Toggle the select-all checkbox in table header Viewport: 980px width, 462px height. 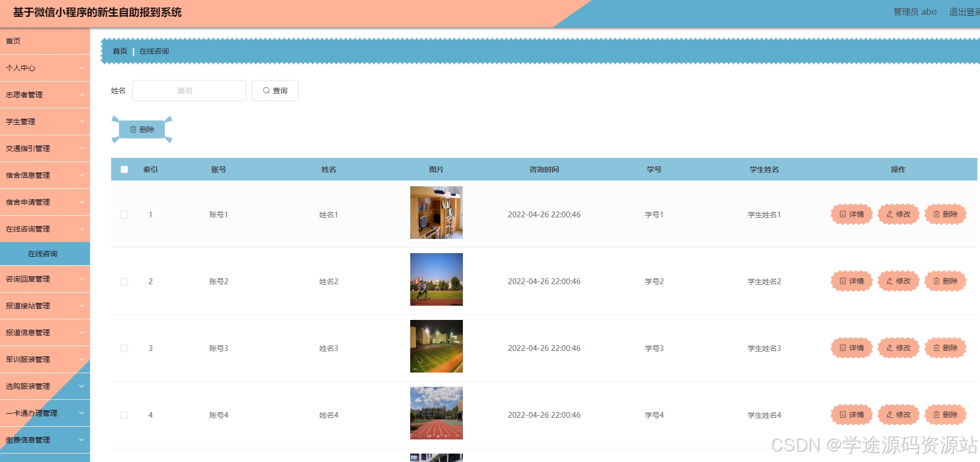coord(124,169)
